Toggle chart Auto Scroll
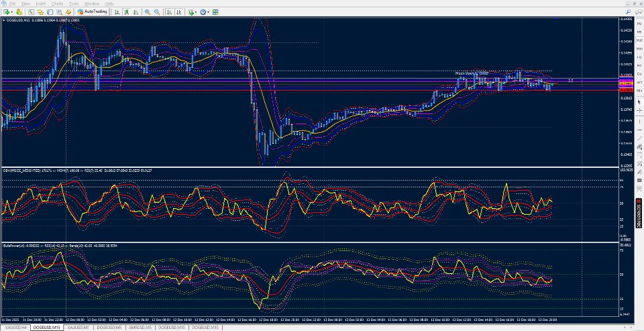644x331 pixels. [x=170, y=12]
